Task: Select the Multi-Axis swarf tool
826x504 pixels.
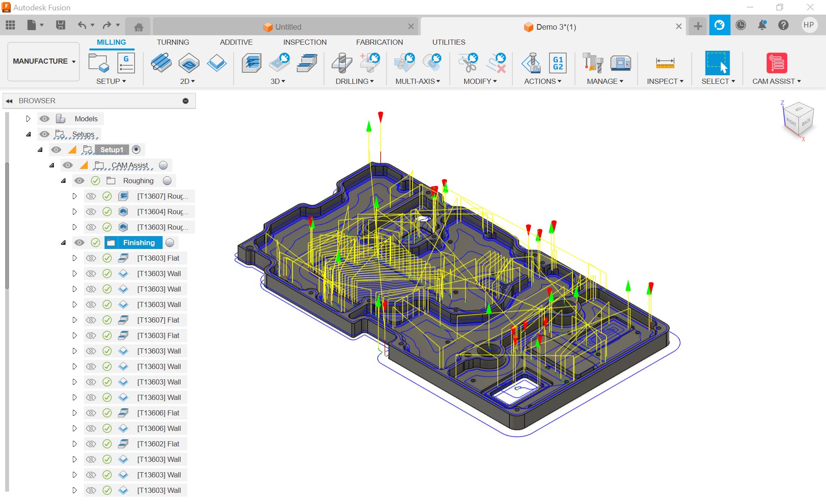Action: (404, 63)
